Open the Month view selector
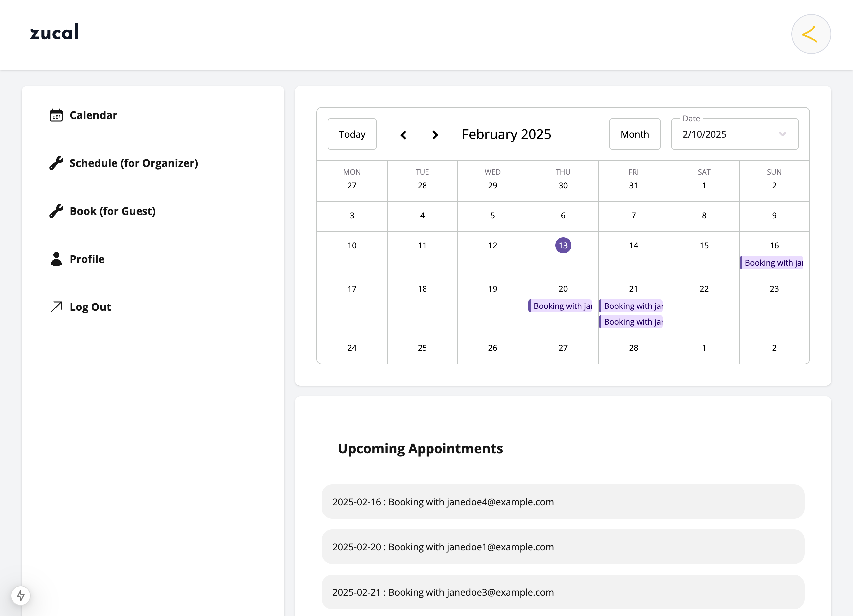Viewport: 853px width, 616px height. [635, 134]
